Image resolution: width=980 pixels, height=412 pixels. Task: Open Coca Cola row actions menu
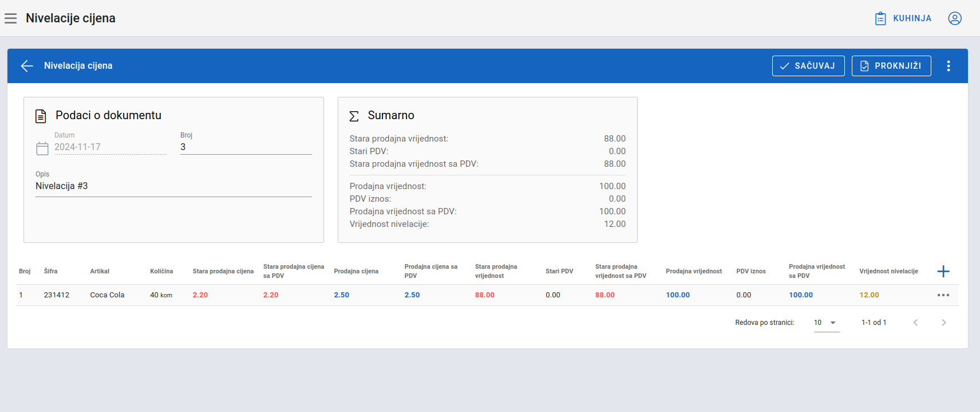tap(943, 295)
